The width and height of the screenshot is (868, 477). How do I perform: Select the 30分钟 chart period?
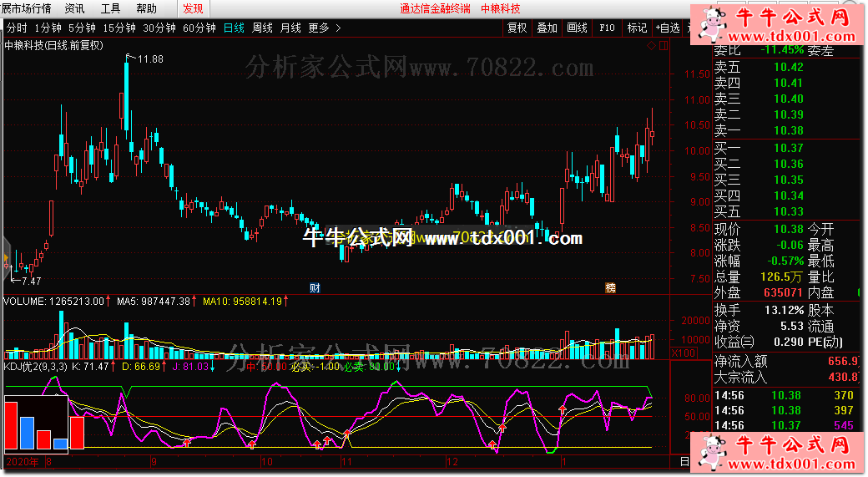point(159,28)
